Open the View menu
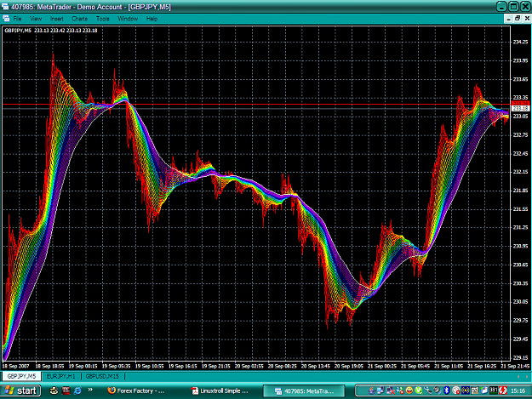532x399 pixels. pyautogui.click(x=36, y=19)
